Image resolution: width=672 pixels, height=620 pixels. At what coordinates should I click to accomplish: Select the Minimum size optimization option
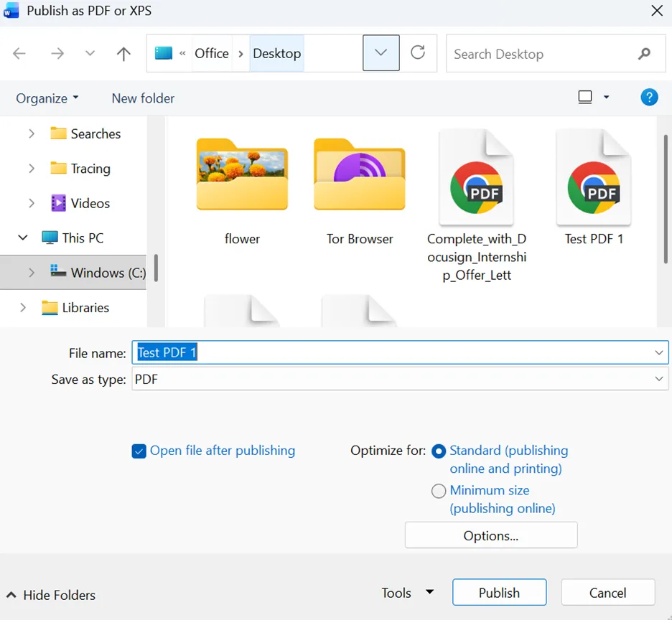tap(439, 491)
